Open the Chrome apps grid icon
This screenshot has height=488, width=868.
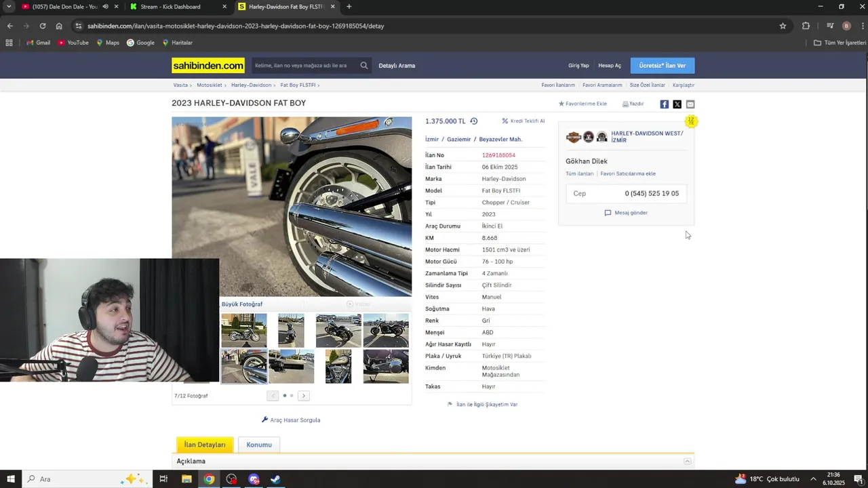tap(9, 43)
